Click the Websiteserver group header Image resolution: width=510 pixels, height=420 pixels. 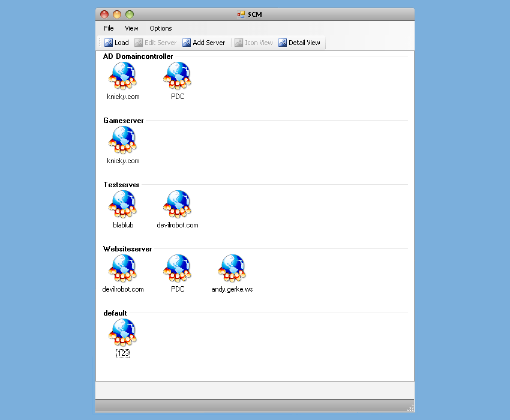[x=127, y=248]
